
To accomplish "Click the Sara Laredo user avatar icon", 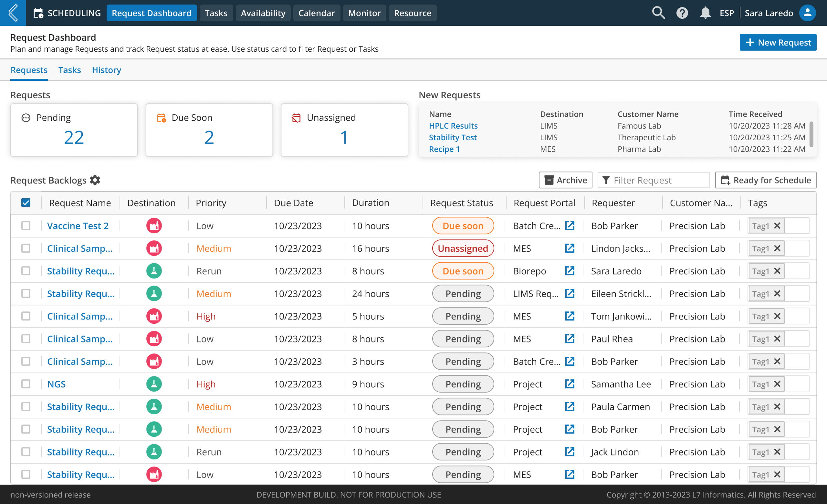I will click(x=807, y=13).
